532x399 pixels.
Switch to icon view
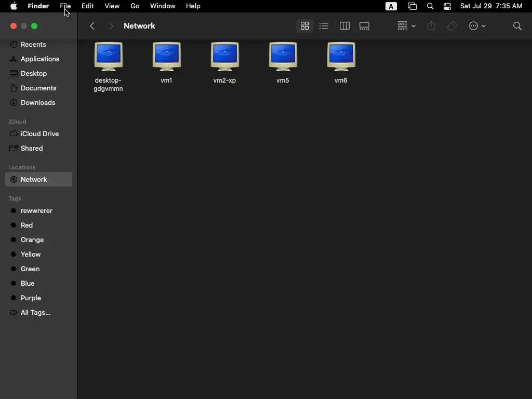tap(304, 26)
